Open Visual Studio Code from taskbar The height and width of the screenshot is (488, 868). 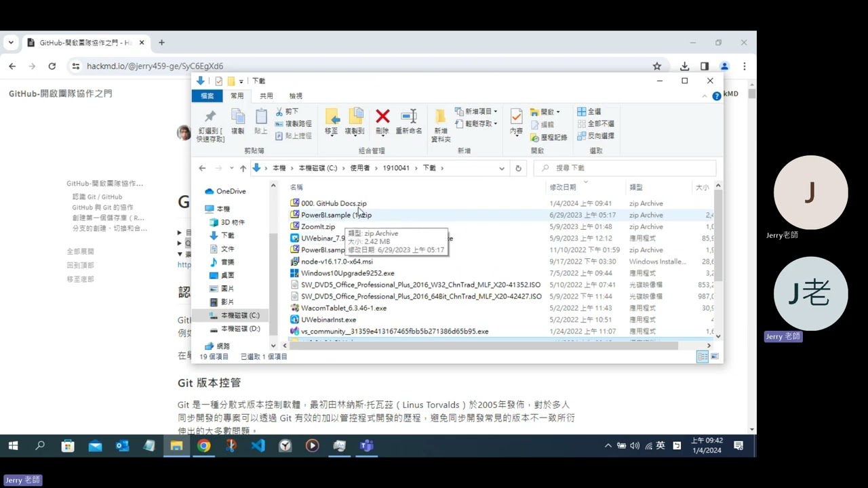[x=258, y=446]
